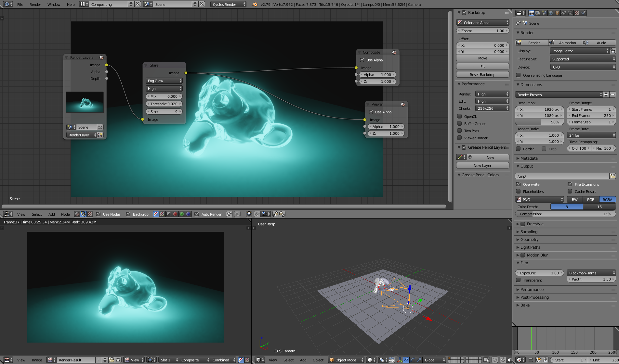The image size is (619, 364).
Task: Open the Cycles Render engine dropdown
Action: pos(229,4)
